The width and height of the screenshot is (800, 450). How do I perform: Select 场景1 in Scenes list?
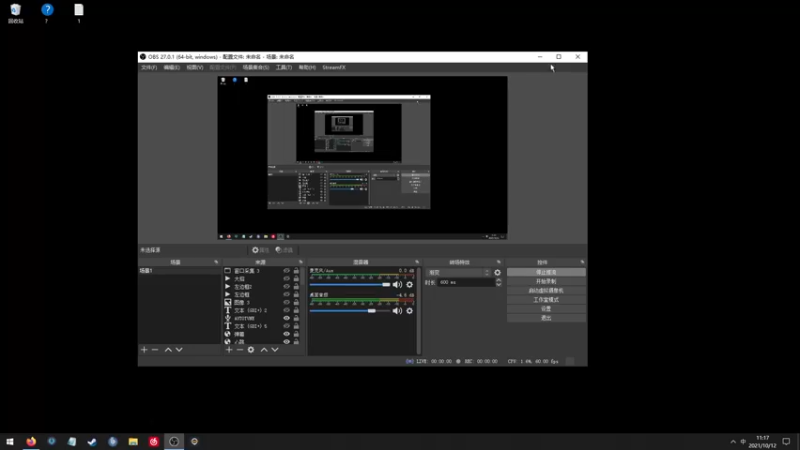coord(179,271)
